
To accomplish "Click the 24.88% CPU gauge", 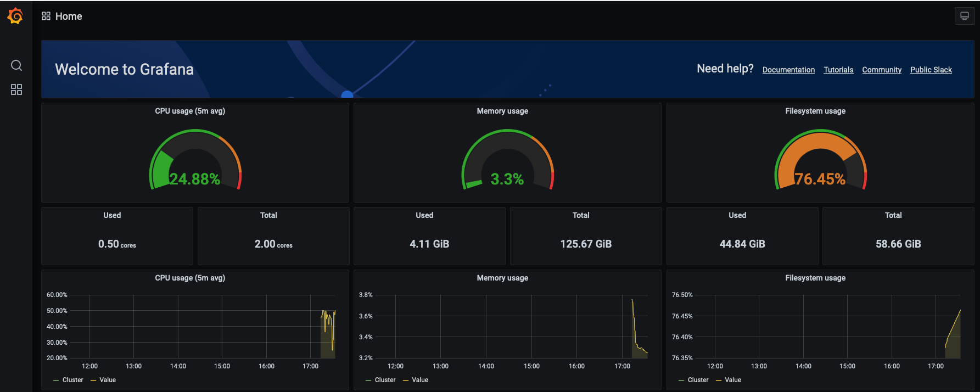I will [195, 159].
